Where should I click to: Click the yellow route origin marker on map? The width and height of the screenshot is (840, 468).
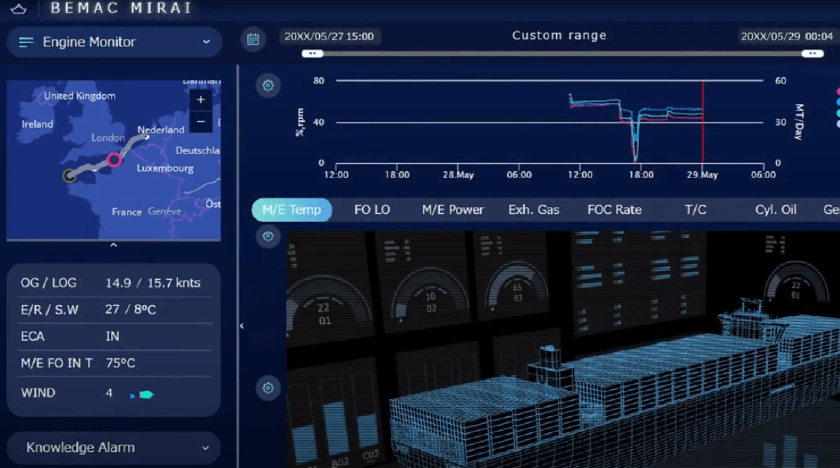pyautogui.click(x=69, y=176)
